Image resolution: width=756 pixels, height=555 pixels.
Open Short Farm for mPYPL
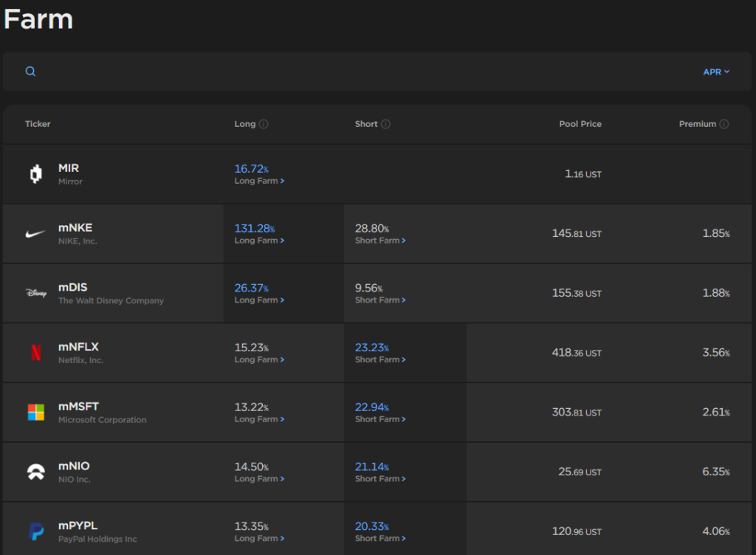(380, 539)
